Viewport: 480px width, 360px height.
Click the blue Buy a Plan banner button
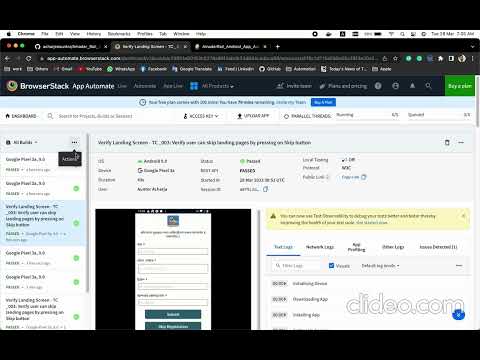click(x=323, y=102)
